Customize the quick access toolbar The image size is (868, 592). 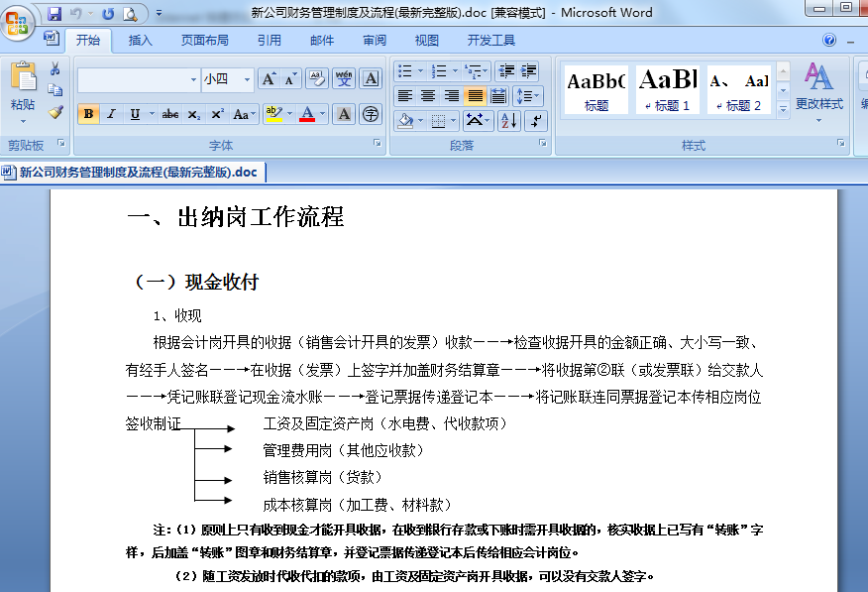(159, 13)
